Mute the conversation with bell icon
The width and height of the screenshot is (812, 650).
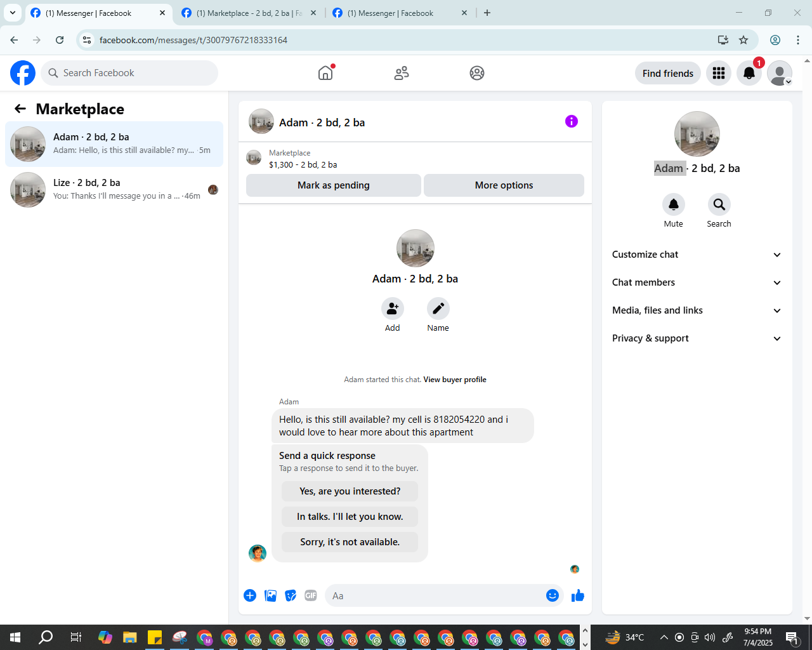coord(674,204)
